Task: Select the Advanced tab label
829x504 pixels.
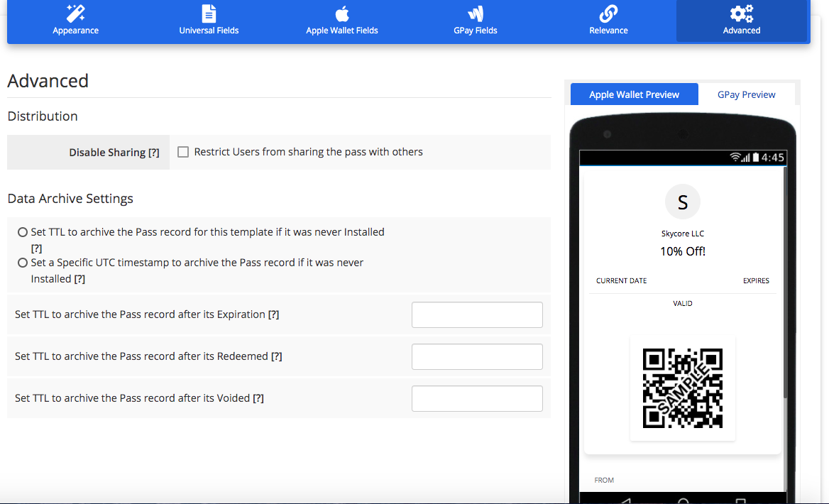Action: 742,31
